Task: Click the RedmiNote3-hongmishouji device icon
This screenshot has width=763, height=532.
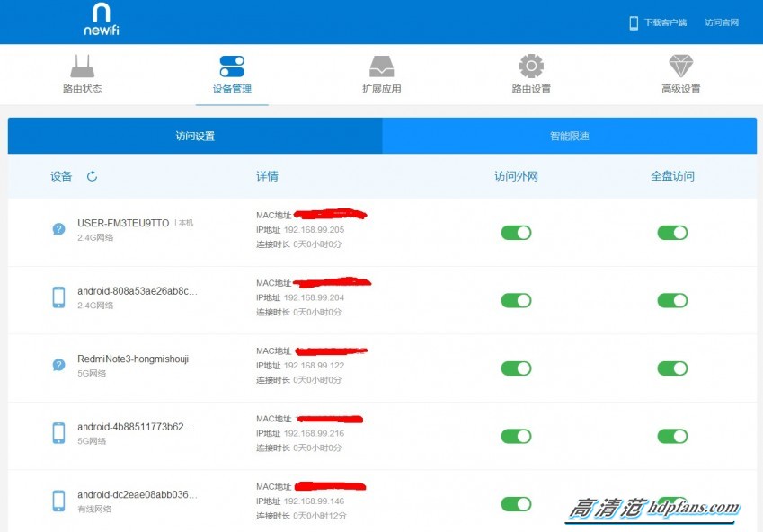Action: pyautogui.click(x=58, y=365)
